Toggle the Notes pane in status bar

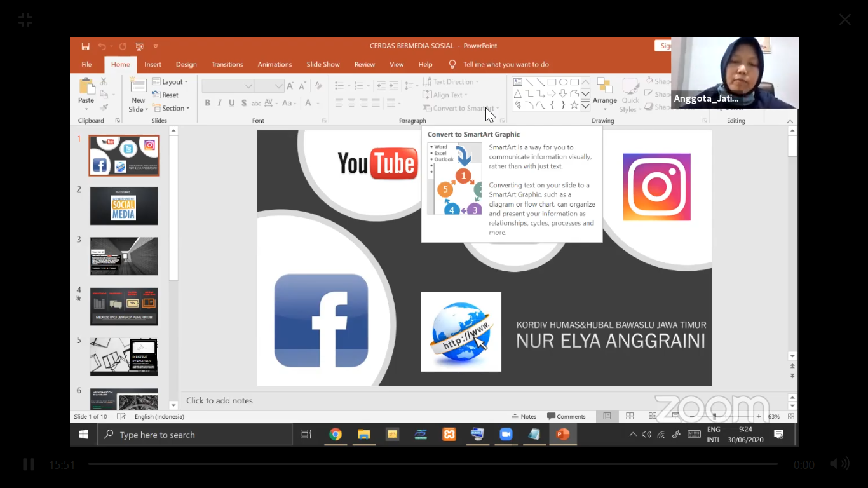click(x=524, y=417)
